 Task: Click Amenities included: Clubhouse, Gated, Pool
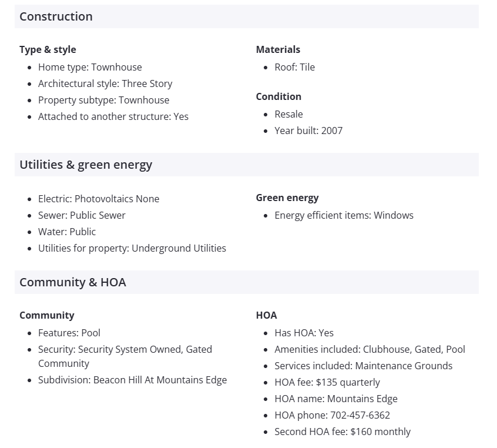point(370,349)
